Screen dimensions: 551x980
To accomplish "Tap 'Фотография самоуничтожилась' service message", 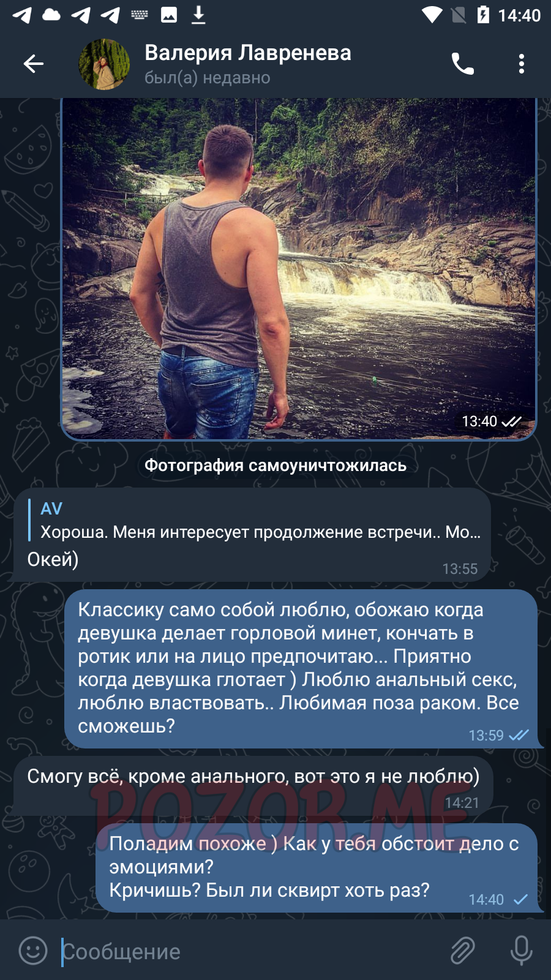I will 275,466.
